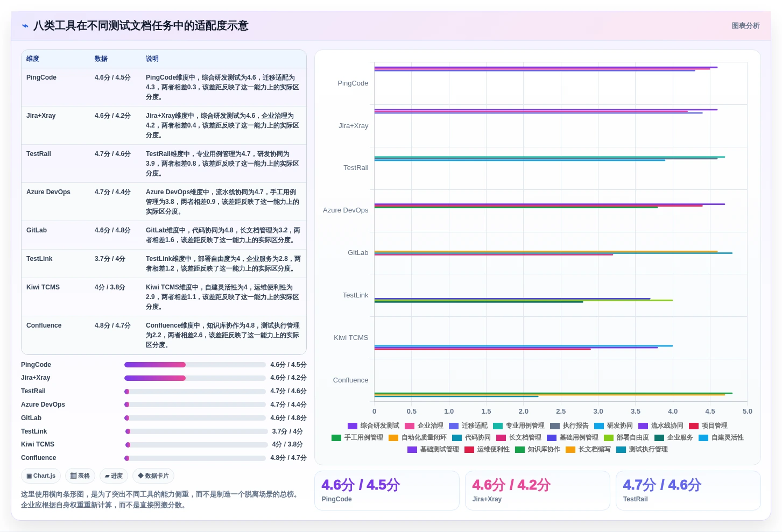Click the 4分 / 3.8分 table cell
The width and height of the screenshot is (782, 532).
pyautogui.click(x=110, y=287)
